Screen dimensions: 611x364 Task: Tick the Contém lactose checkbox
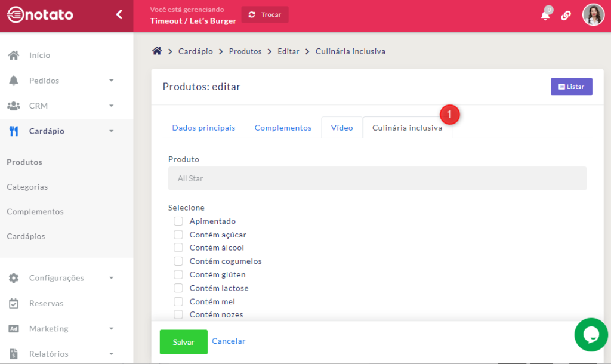point(178,288)
